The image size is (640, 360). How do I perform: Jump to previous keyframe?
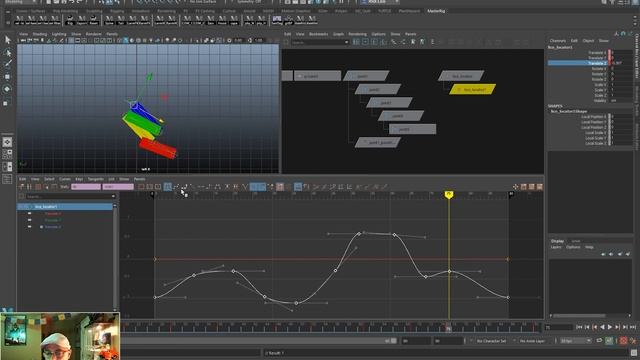pos(595,327)
